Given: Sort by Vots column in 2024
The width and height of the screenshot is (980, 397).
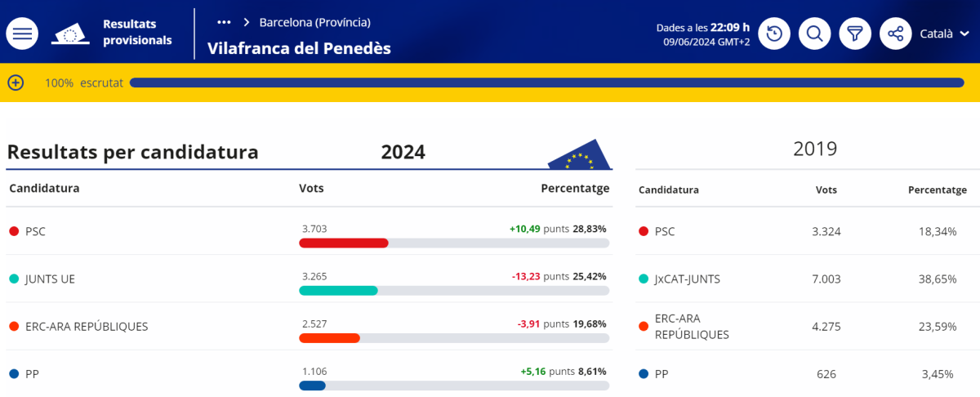Looking at the screenshot, I should [x=311, y=188].
